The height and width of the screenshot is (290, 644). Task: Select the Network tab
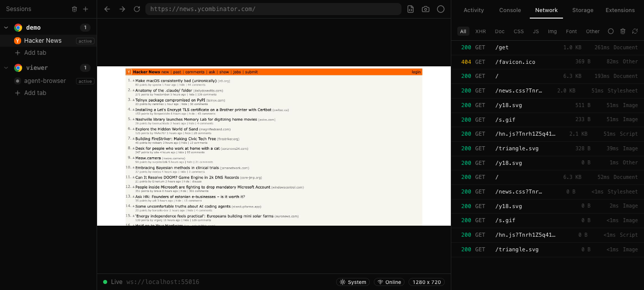click(546, 10)
